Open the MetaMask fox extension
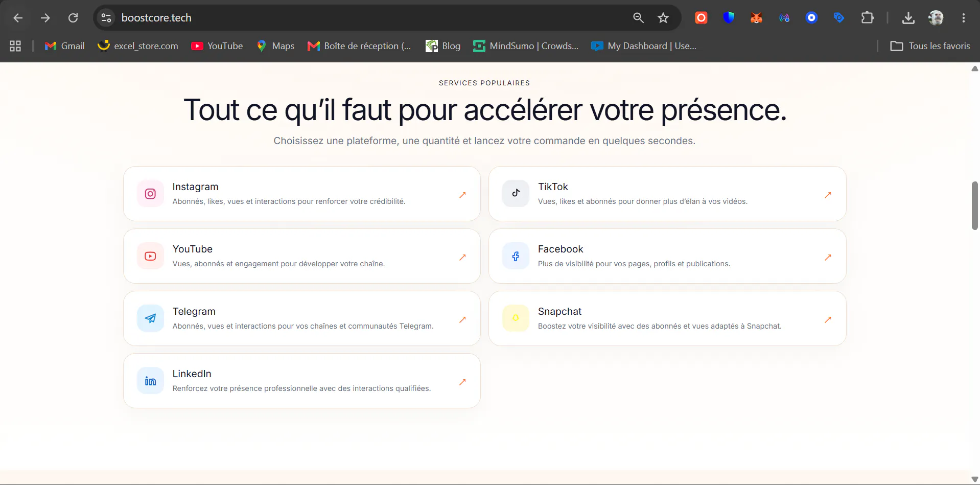 756,18
